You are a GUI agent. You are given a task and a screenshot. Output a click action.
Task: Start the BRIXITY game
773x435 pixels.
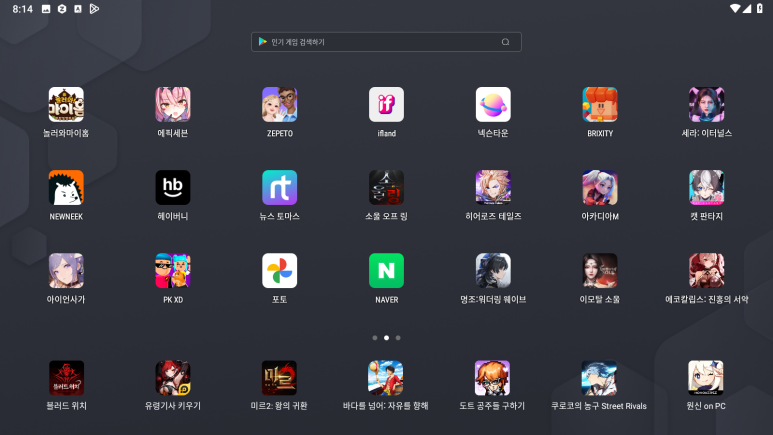click(600, 105)
